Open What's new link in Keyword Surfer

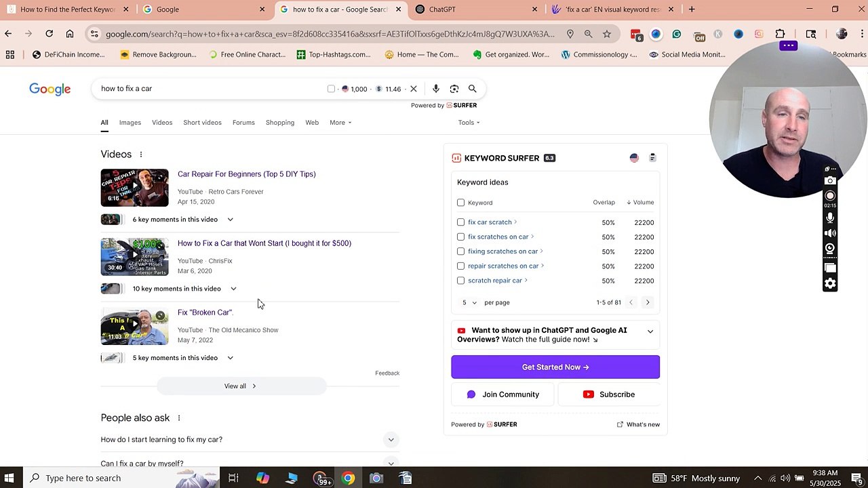tap(638, 425)
